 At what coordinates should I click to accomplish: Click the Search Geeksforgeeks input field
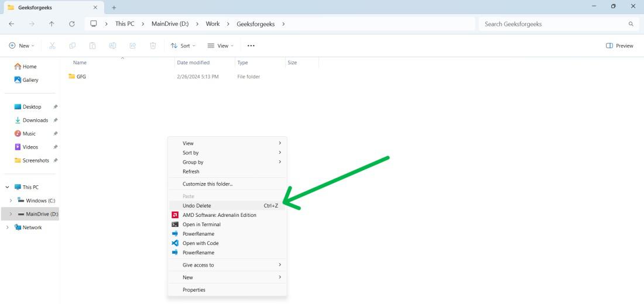coord(558,24)
